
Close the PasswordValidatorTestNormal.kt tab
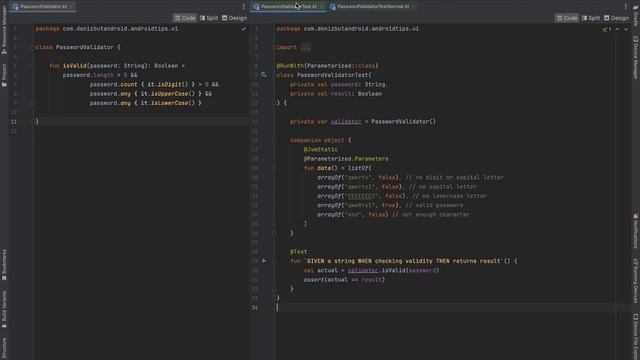[x=414, y=6]
